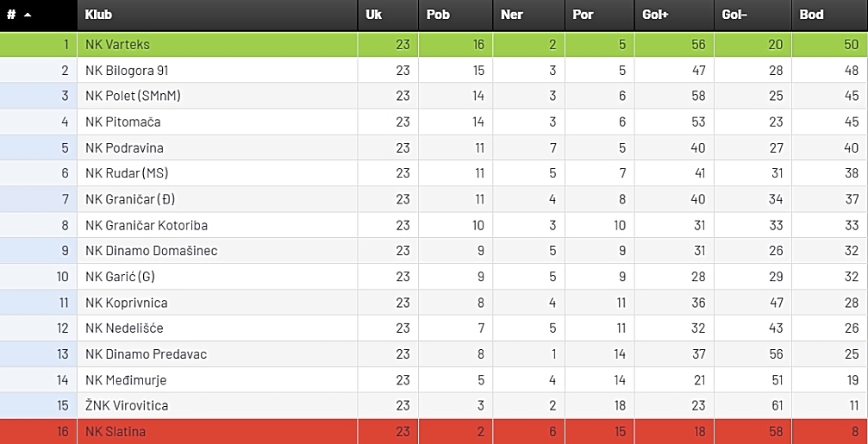
Task: Select NK Koprivnica row
Action: [434, 303]
